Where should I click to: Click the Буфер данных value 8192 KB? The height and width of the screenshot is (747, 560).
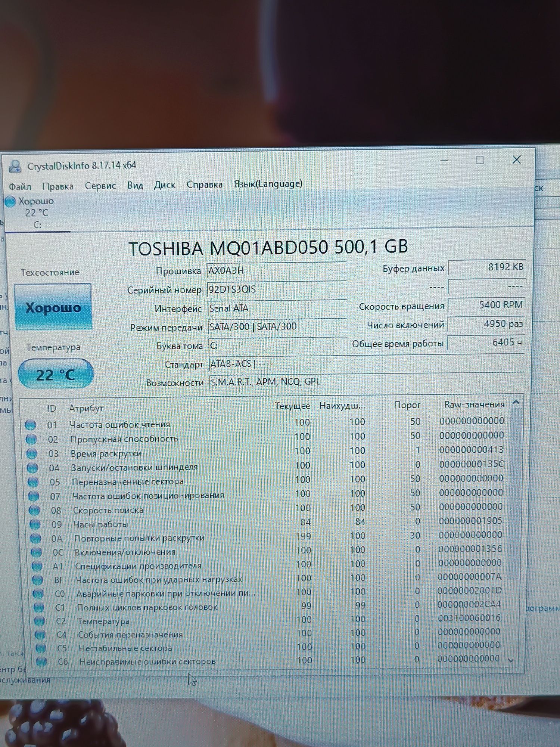(x=487, y=267)
